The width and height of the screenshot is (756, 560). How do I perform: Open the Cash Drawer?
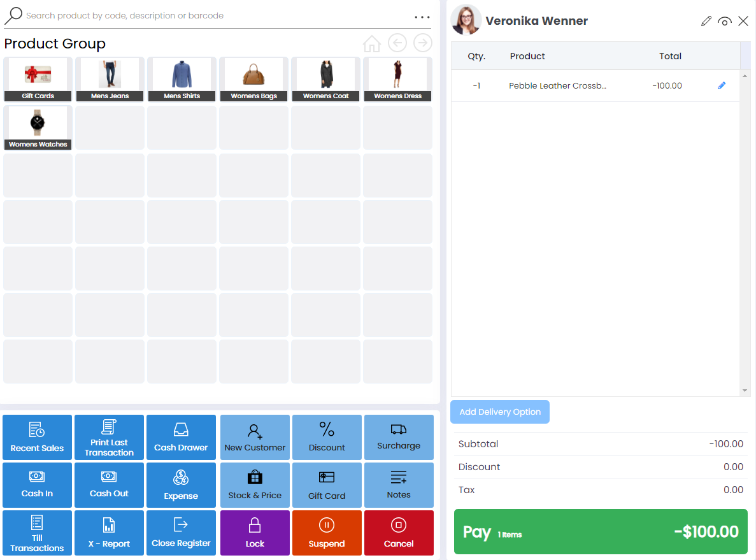(x=181, y=437)
